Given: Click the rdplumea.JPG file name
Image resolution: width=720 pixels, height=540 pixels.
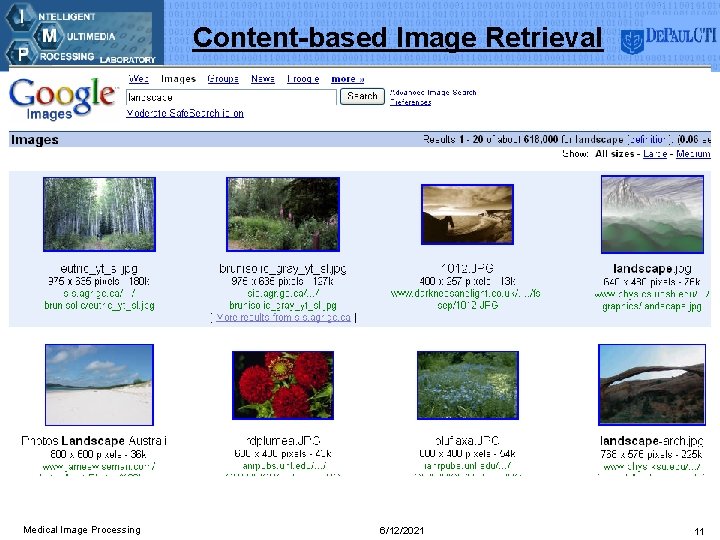Looking at the screenshot, I should 283,441.
